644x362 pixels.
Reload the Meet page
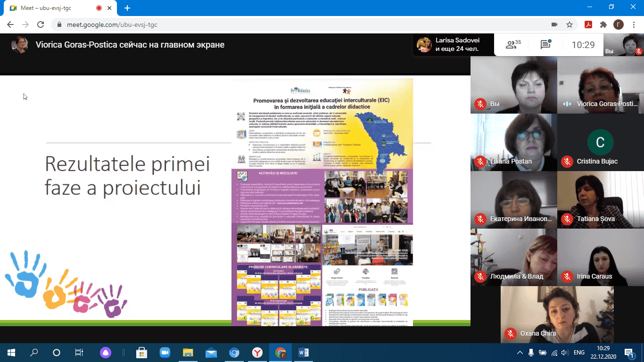pyautogui.click(x=41, y=25)
